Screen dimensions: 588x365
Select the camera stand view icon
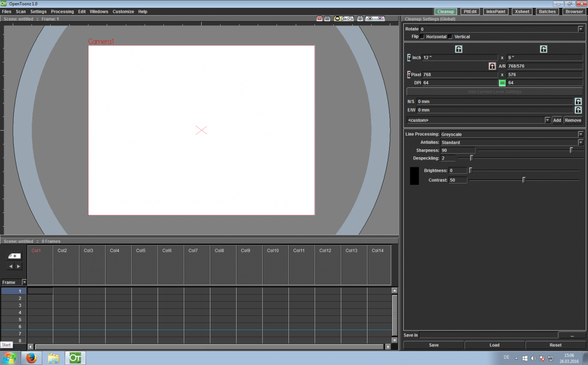pyautogui.click(x=338, y=18)
